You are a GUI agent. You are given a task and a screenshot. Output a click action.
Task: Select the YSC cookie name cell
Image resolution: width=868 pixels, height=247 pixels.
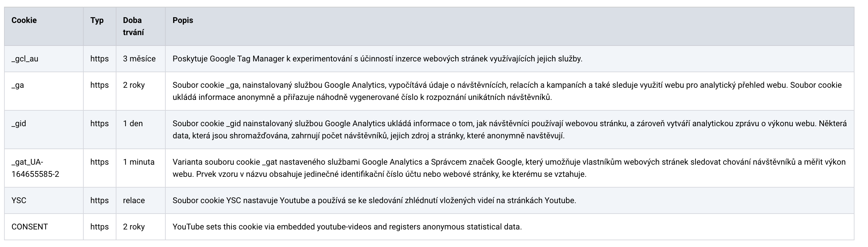point(19,200)
